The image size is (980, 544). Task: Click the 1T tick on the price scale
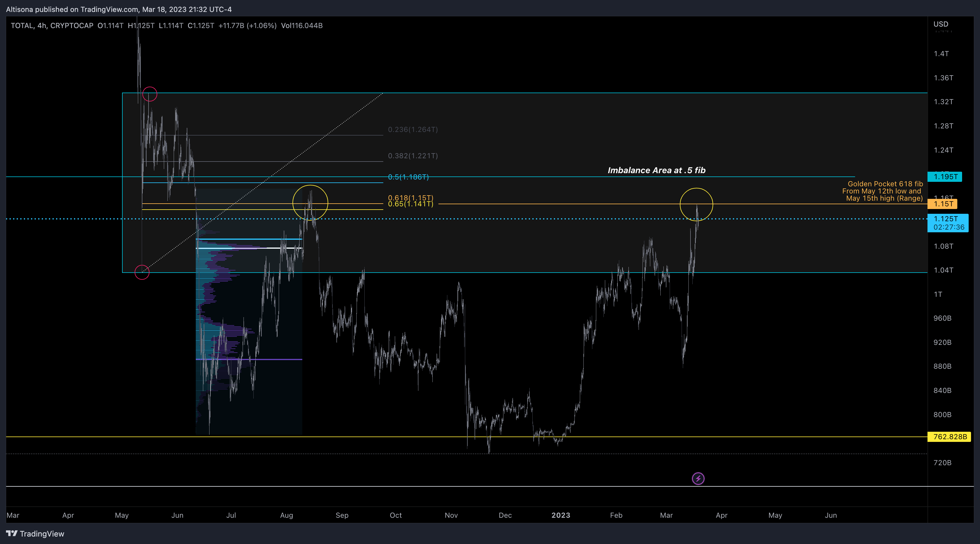938,294
